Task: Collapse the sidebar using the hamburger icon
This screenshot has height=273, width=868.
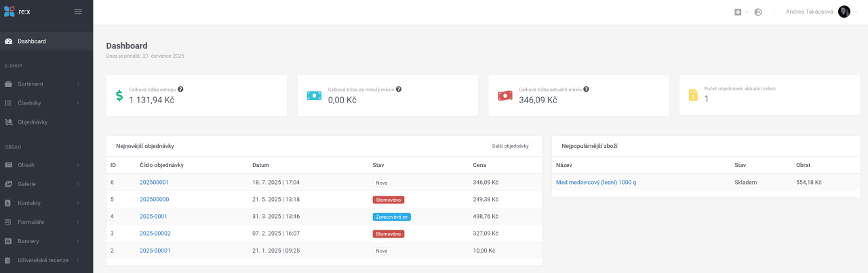Action: coord(78,12)
